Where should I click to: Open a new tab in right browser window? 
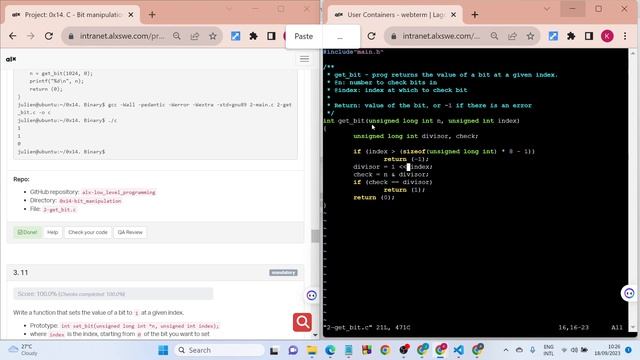pos(475,15)
